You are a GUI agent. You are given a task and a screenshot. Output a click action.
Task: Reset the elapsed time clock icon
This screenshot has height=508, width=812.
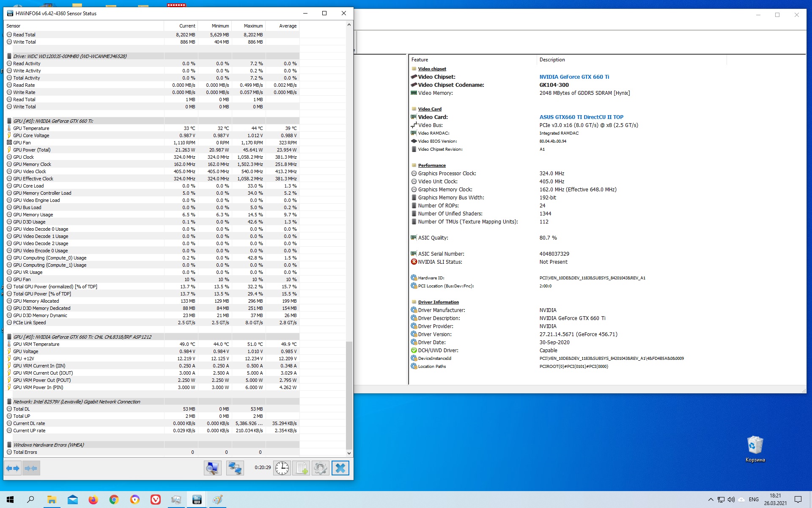[x=282, y=468]
